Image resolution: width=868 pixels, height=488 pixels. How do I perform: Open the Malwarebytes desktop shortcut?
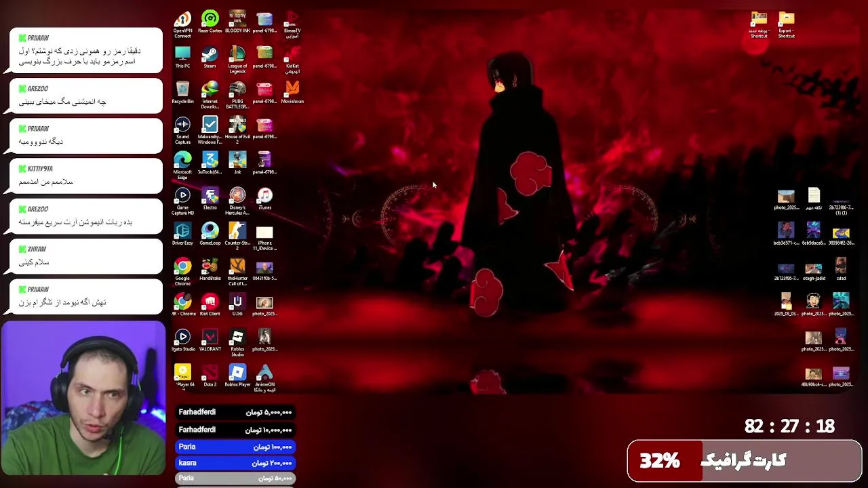tap(210, 130)
